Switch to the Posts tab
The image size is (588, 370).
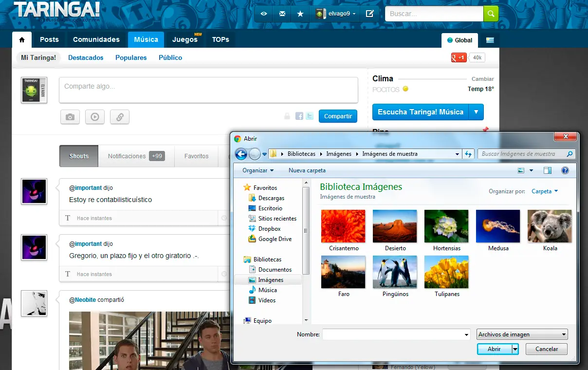pyautogui.click(x=49, y=39)
